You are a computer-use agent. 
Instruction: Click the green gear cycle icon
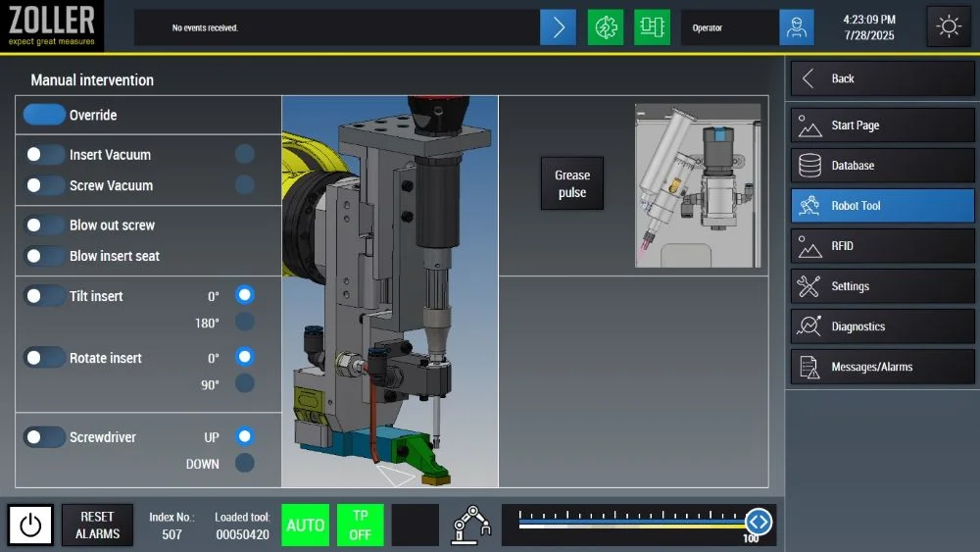605,27
